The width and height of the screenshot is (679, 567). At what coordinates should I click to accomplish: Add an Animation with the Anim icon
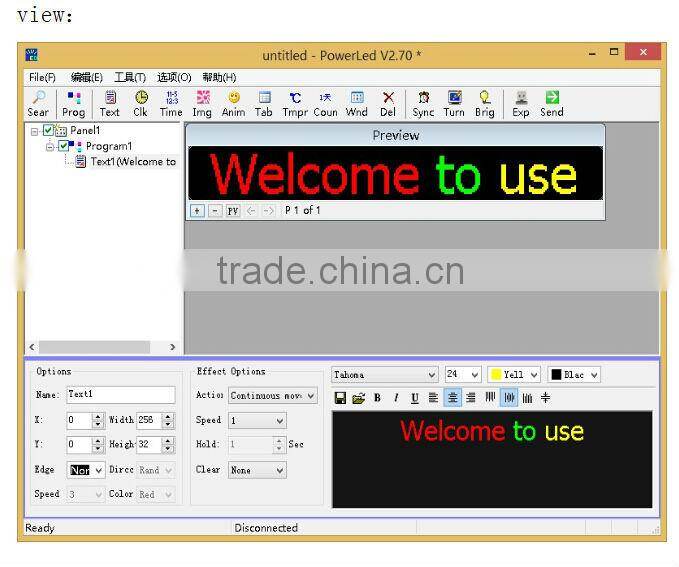coord(233,103)
